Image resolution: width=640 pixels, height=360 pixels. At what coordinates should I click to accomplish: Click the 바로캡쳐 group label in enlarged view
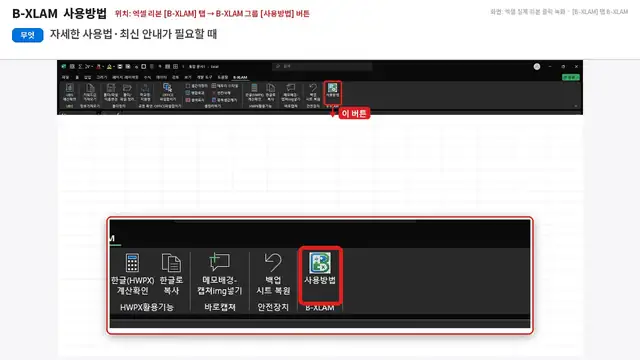pos(220,307)
